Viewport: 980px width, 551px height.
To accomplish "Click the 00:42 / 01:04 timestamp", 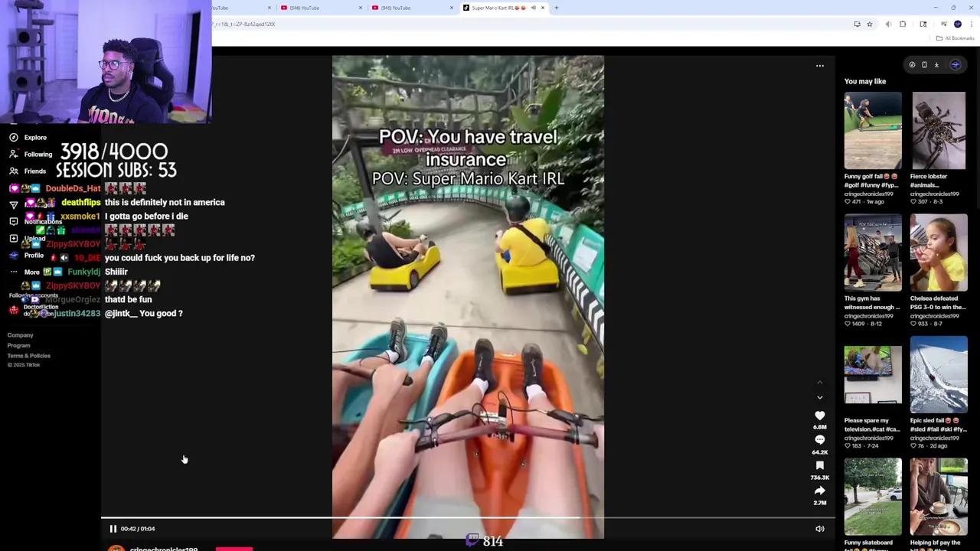I will (x=138, y=529).
